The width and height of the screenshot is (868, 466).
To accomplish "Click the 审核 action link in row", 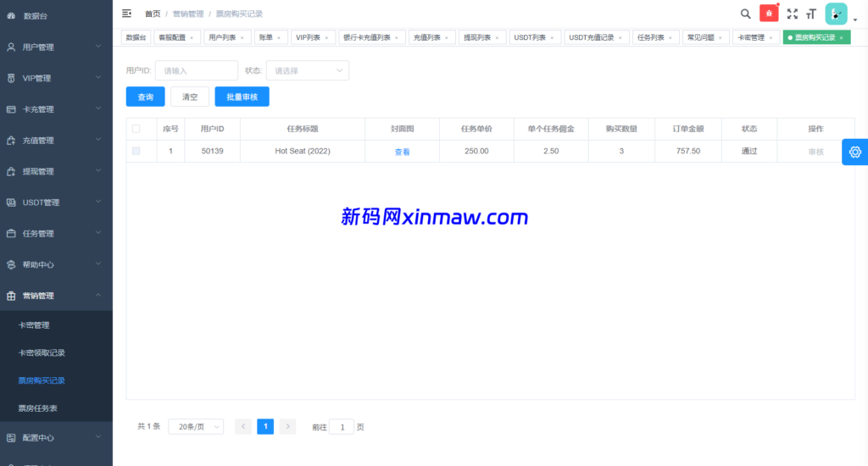I will click(816, 152).
